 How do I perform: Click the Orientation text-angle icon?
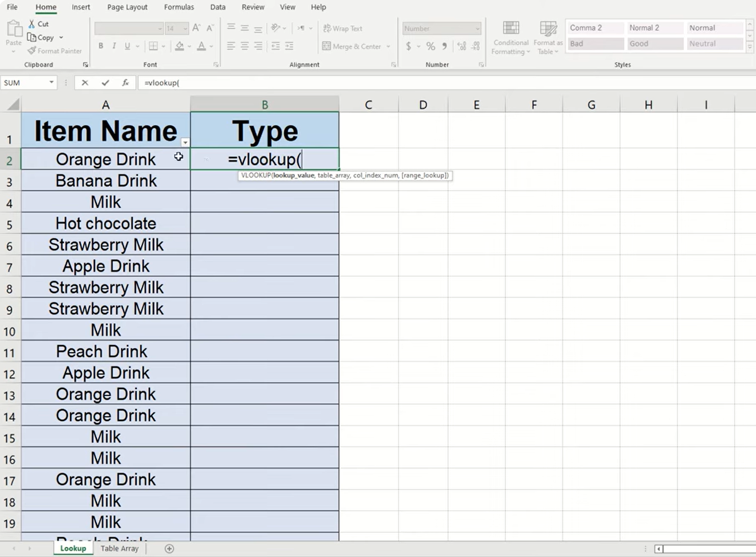click(276, 28)
